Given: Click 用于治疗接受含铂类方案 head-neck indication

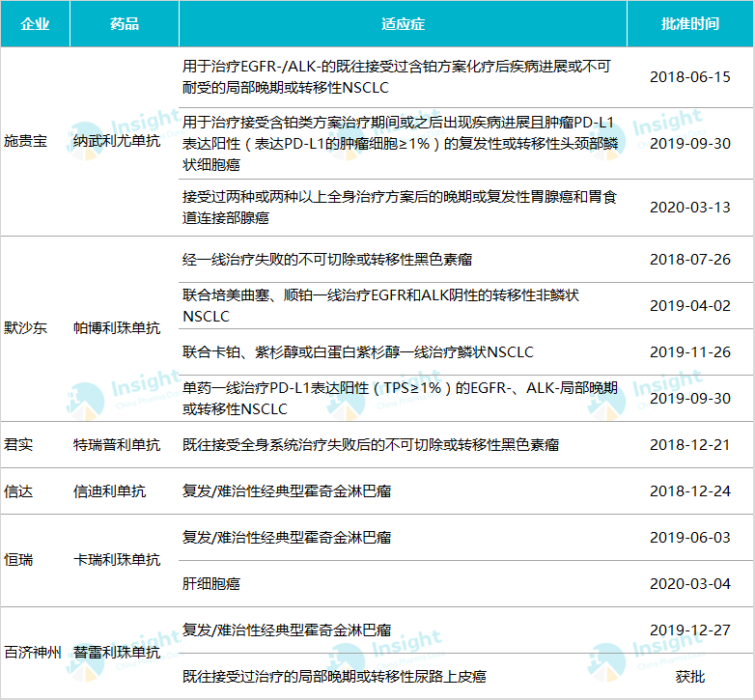Looking at the screenshot, I should tap(400, 144).
